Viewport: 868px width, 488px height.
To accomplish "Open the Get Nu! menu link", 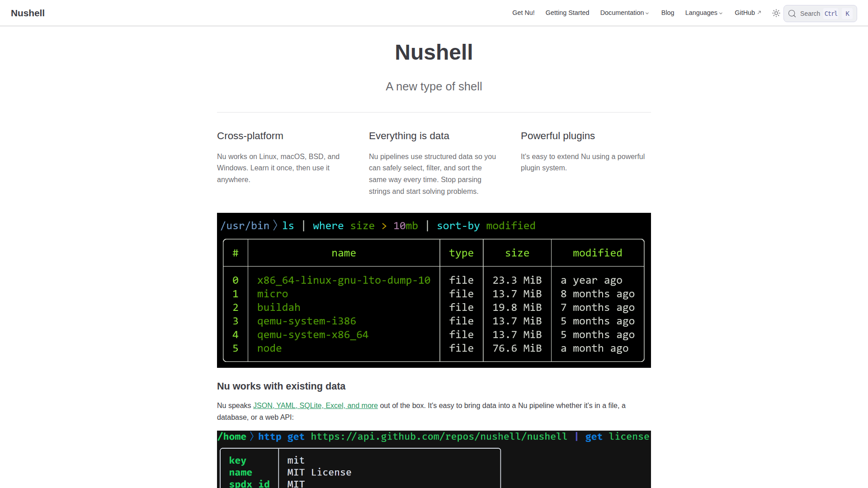I will [x=523, y=13].
